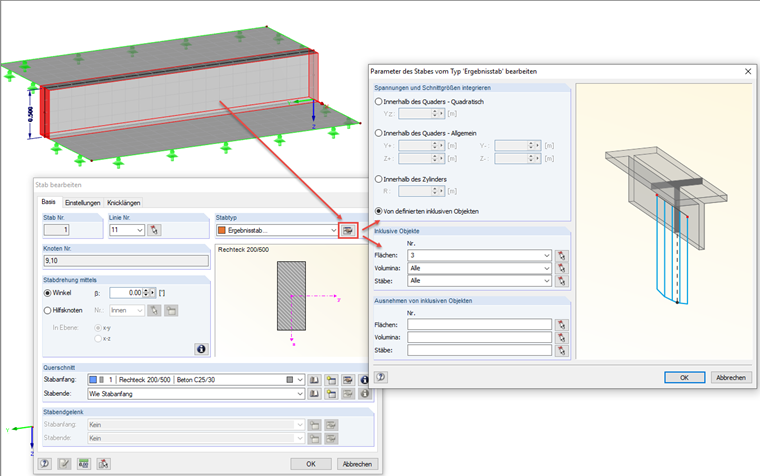The height and width of the screenshot is (476, 760).
Task: Open Stabanfang cross-section dropdown
Action: (x=300, y=380)
